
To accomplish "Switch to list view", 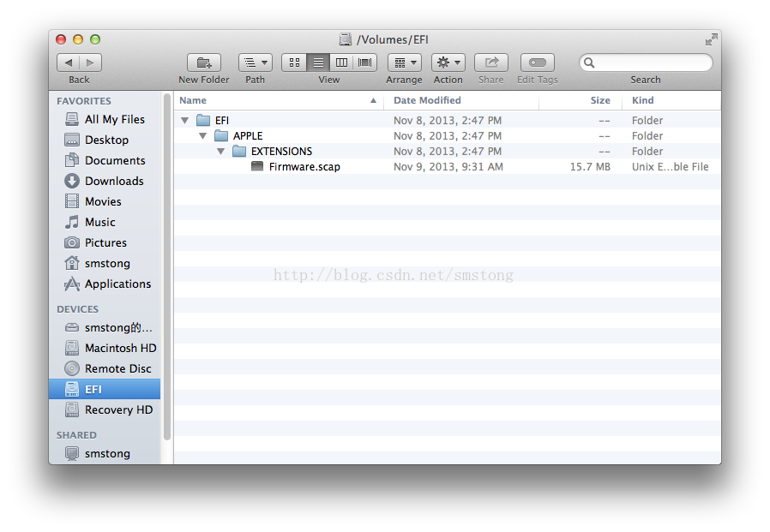I will (318, 63).
